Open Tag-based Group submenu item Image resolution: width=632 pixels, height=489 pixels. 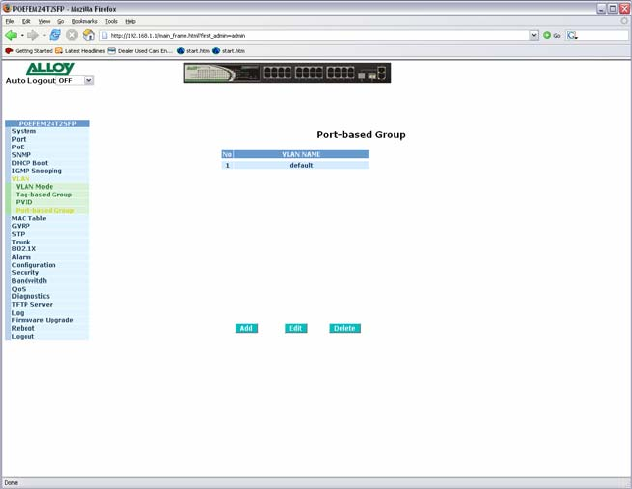click(44, 194)
